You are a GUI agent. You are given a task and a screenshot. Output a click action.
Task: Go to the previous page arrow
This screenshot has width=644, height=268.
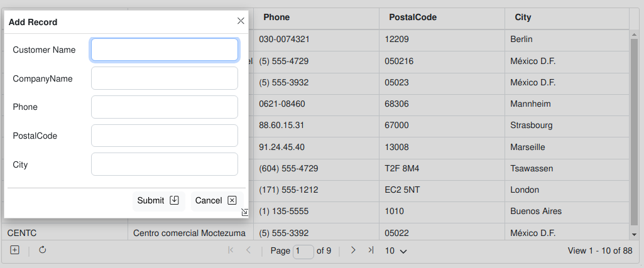[x=248, y=250]
